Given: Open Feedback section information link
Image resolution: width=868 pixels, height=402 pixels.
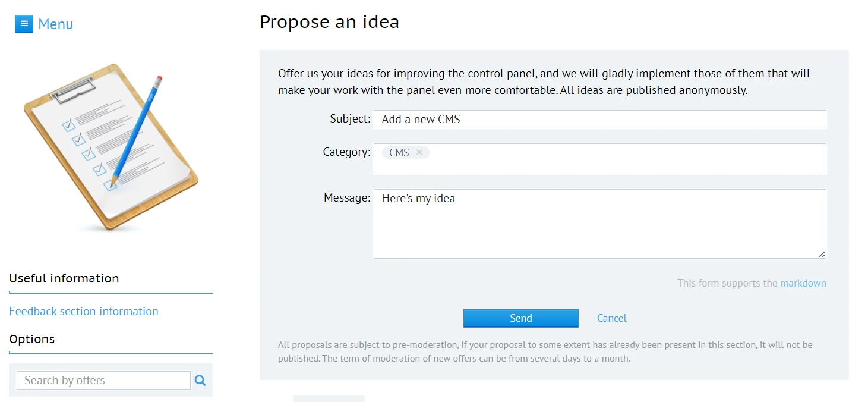Looking at the screenshot, I should tap(84, 311).
